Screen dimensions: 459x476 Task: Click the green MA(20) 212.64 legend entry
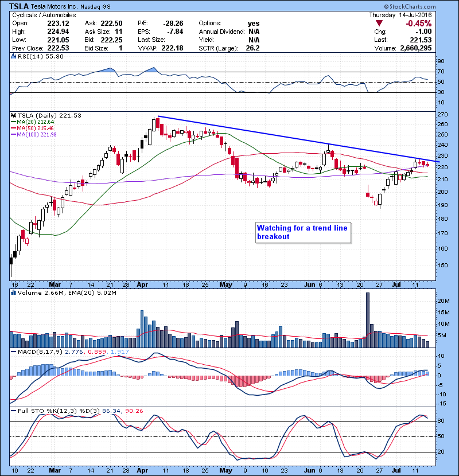[x=33, y=122]
